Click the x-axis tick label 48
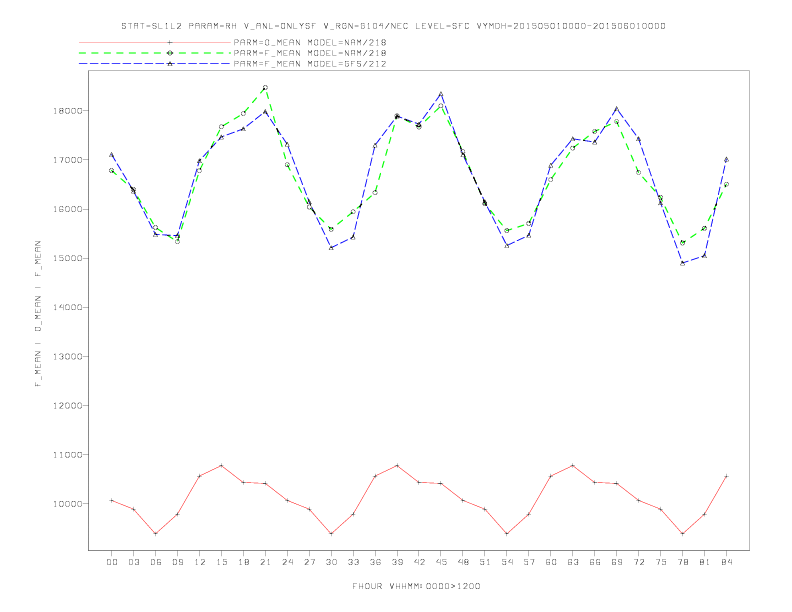 click(463, 562)
